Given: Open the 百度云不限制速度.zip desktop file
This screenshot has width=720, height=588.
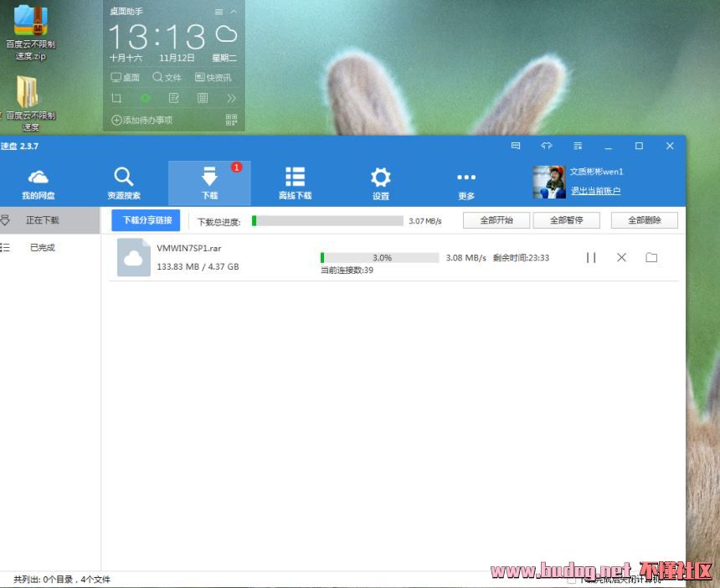Looking at the screenshot, I should click(x=30, y=33).
